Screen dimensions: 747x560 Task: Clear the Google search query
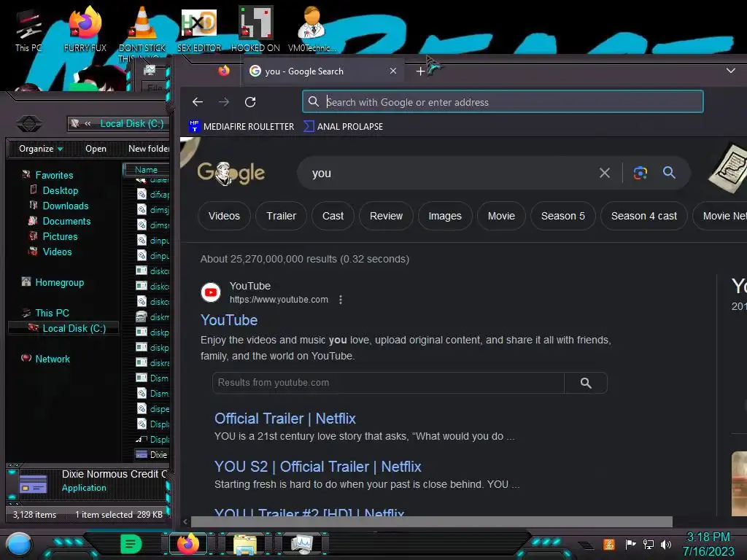[x=605, y=174]
